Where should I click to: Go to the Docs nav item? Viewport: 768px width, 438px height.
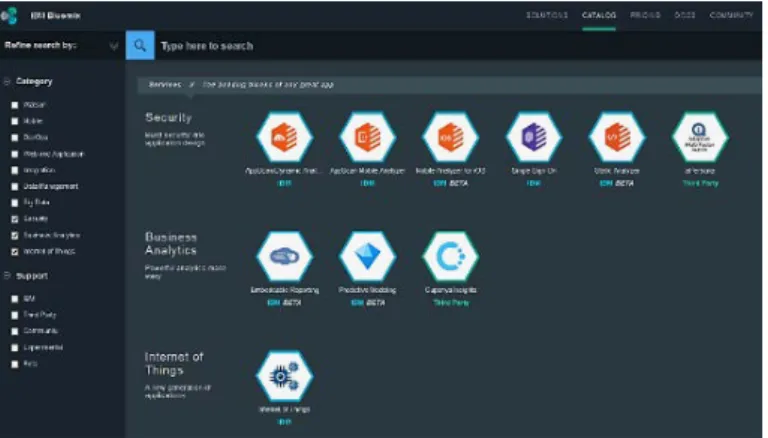tap(685, 15)
